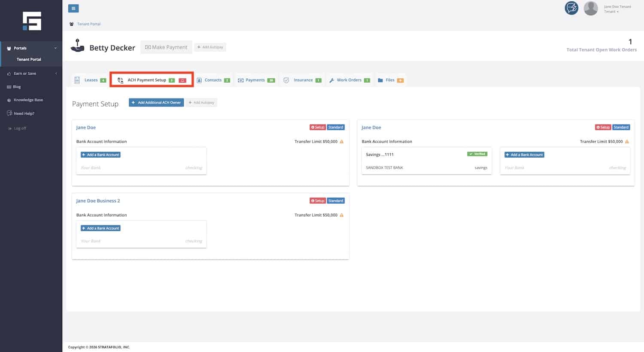Open the Work Orders tab
The width and height of the screenshot is (644, 352).
(x=349, y=80)
